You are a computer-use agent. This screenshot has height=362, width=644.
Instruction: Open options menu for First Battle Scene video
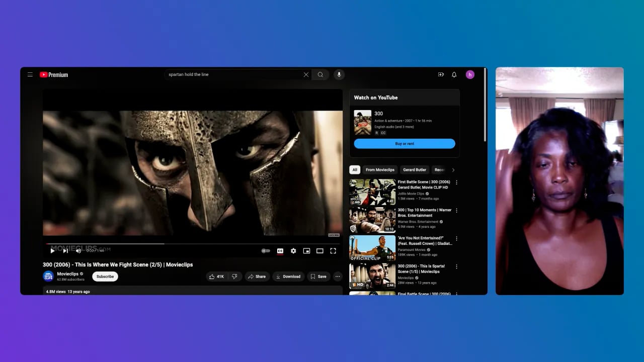(456, 183)
